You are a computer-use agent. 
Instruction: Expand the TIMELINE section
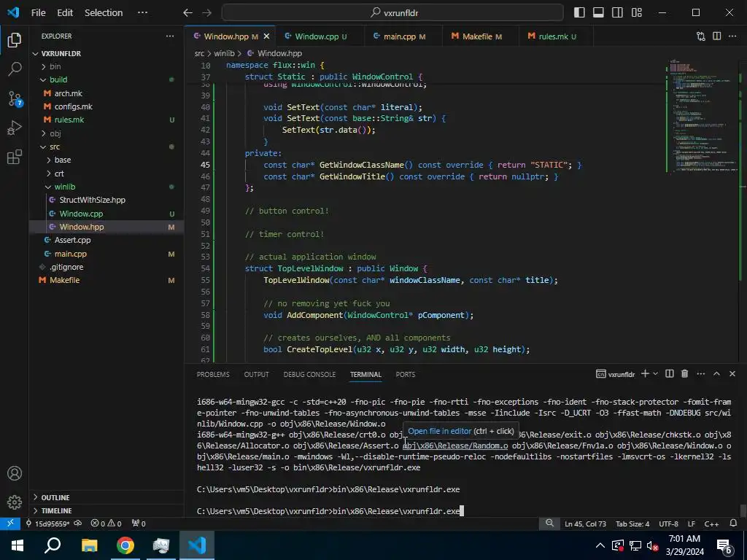[107, 510]
